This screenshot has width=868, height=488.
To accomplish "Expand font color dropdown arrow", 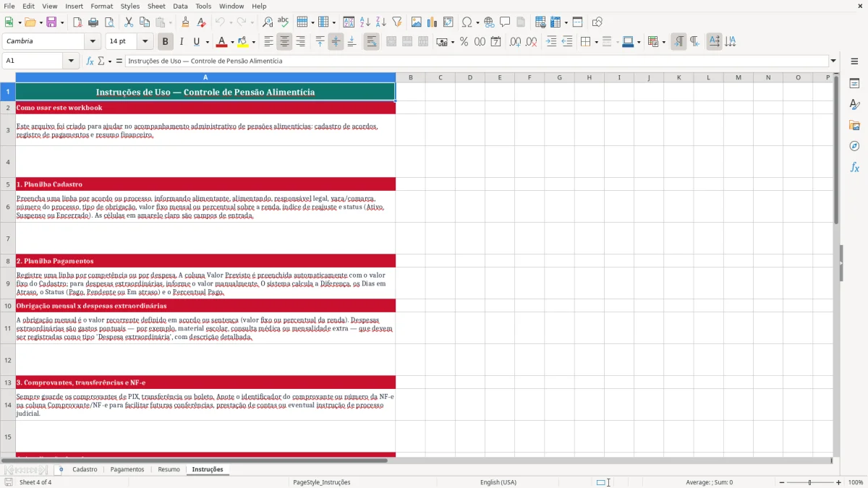I will click(231, 42).
